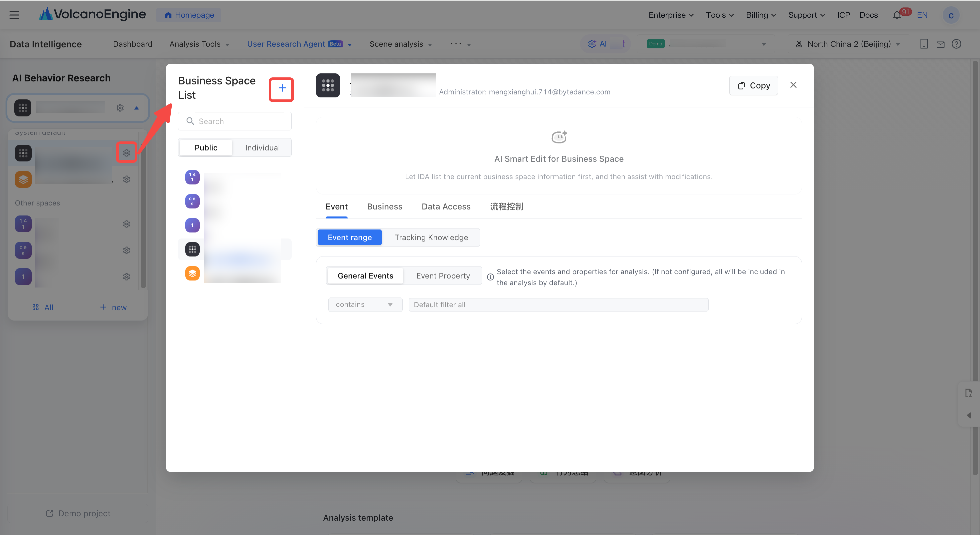Add a new business space with plus icon
This screenshot has height=535, width=980.
[282, 88]
